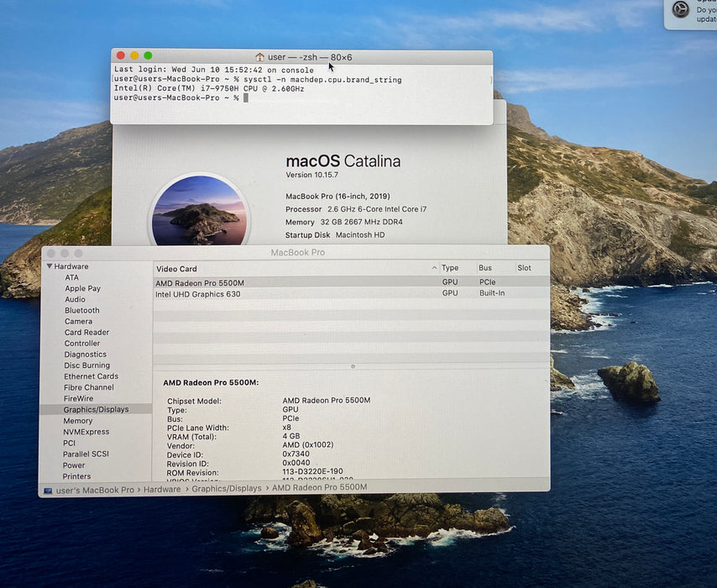
Task: Click the Processor 2.6 GHz 6-Core value
Action: point(377,209)
